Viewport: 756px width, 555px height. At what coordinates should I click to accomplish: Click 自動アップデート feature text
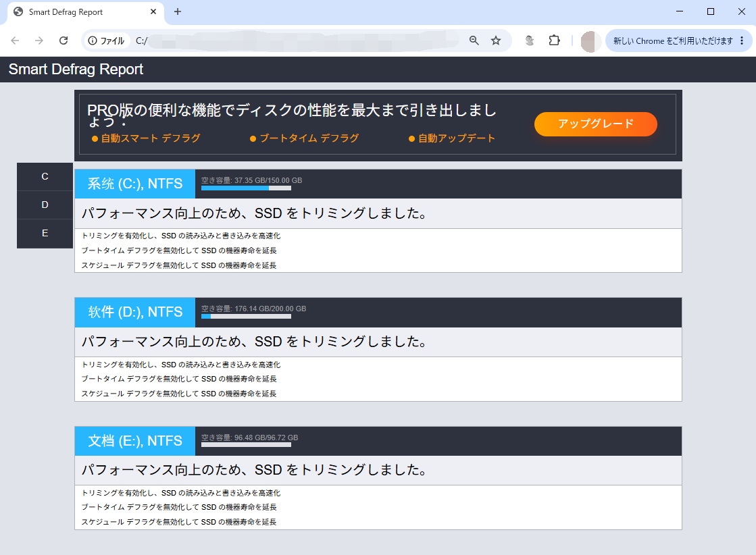[x=457, y=138]
